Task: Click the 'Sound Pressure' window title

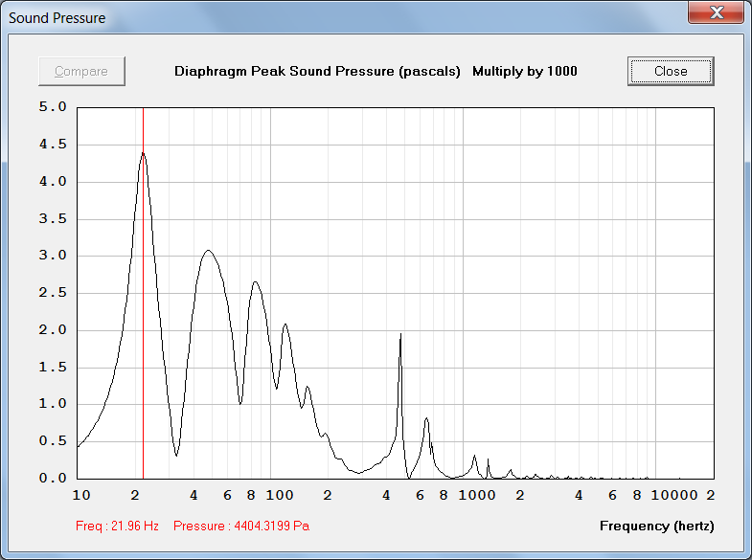Action: [x=57, y=18]
